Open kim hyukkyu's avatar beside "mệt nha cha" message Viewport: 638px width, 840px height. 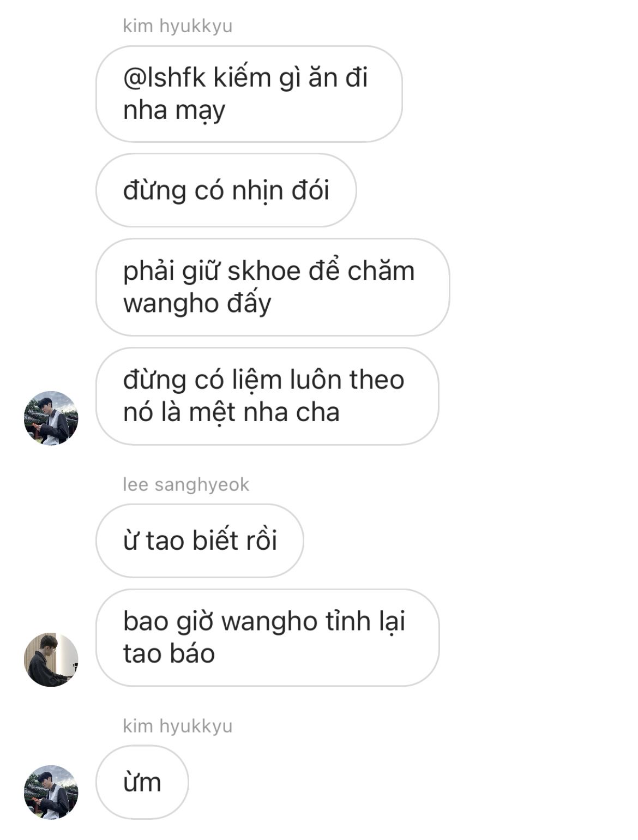coord(51,418)
